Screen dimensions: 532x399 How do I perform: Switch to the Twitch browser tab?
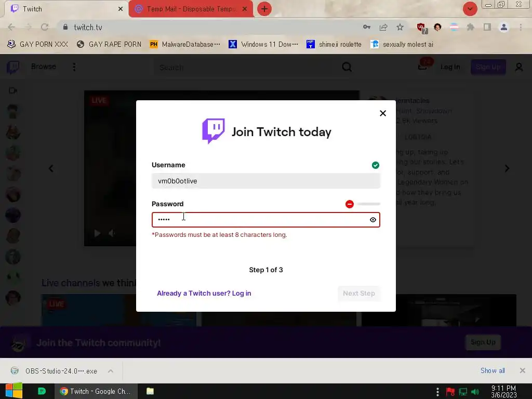tap(64, 9)
